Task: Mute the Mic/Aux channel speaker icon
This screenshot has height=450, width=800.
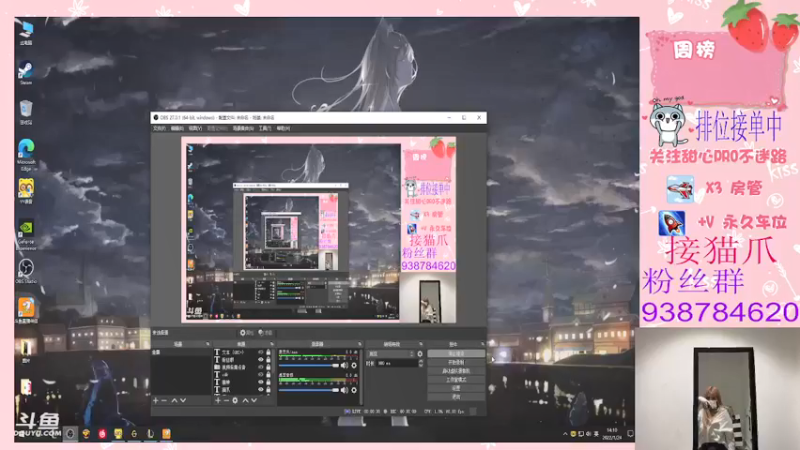Action: point(344,365)
